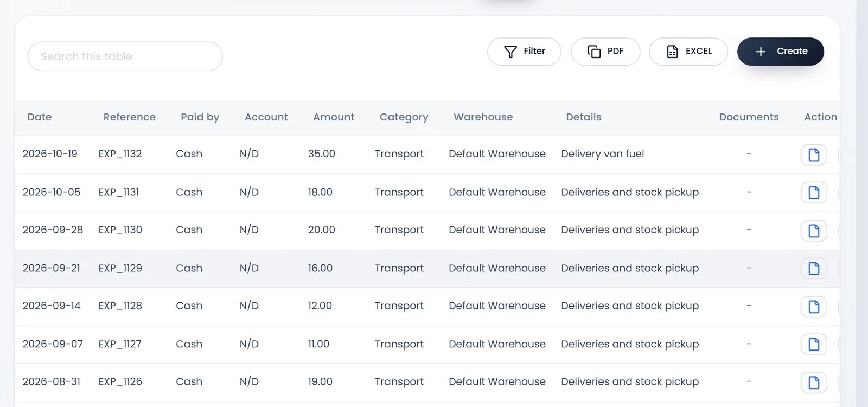The height and width of the screenshot is (407, 868).
Task: Click amount 19.00
Action: tap(320, 382)
